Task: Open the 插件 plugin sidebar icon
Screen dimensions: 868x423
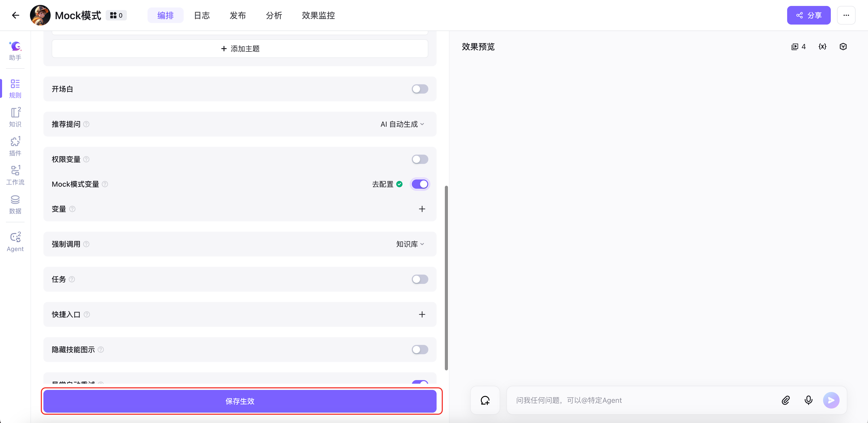Action: (15, 146)
